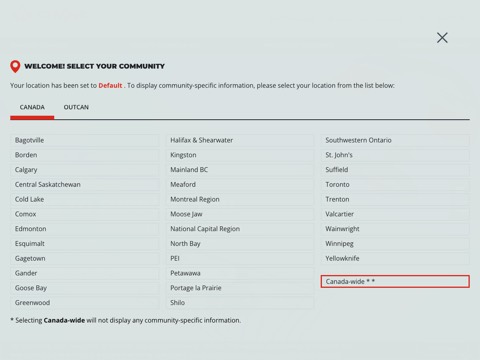Pick Portage la Prairie

(x=240, y=288)
